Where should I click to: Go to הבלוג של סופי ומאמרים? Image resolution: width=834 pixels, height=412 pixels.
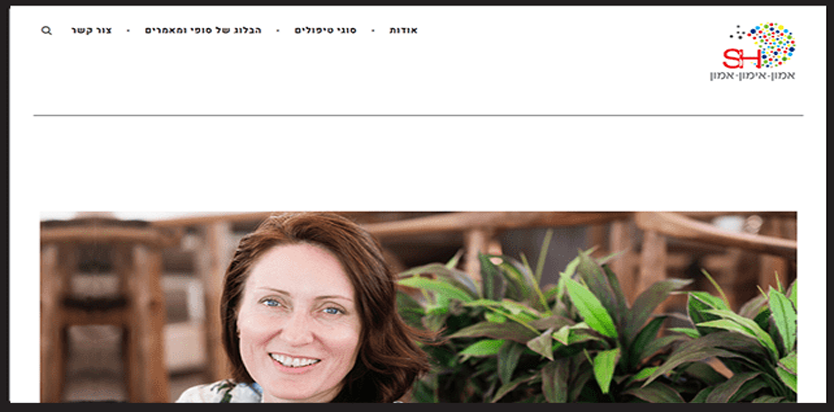pyautogui.click(x=203, y=30)
